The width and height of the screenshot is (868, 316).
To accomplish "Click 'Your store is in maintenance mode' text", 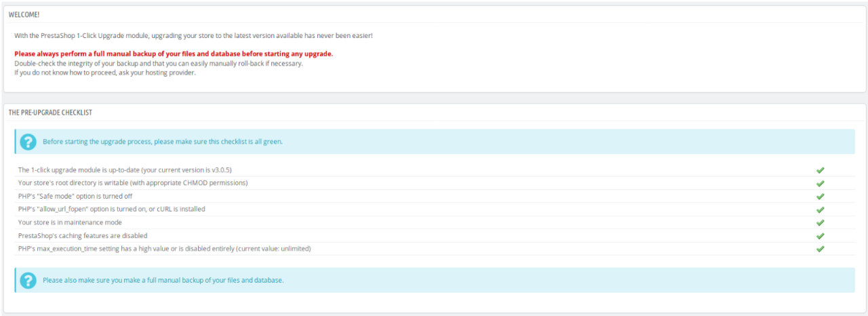I will click(70, 222).
